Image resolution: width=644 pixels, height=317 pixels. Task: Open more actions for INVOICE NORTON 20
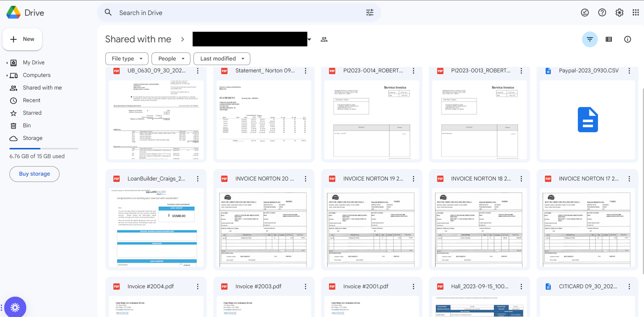click(306, 179)
